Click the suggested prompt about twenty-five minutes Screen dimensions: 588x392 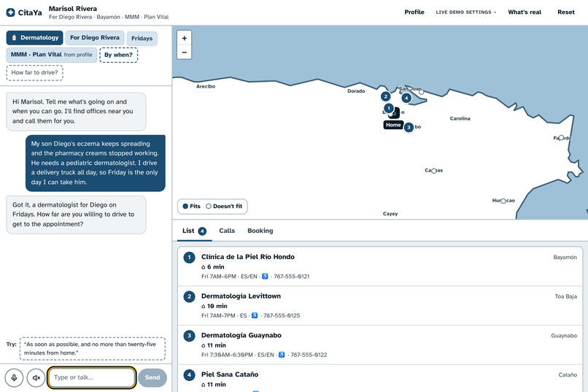92,348
